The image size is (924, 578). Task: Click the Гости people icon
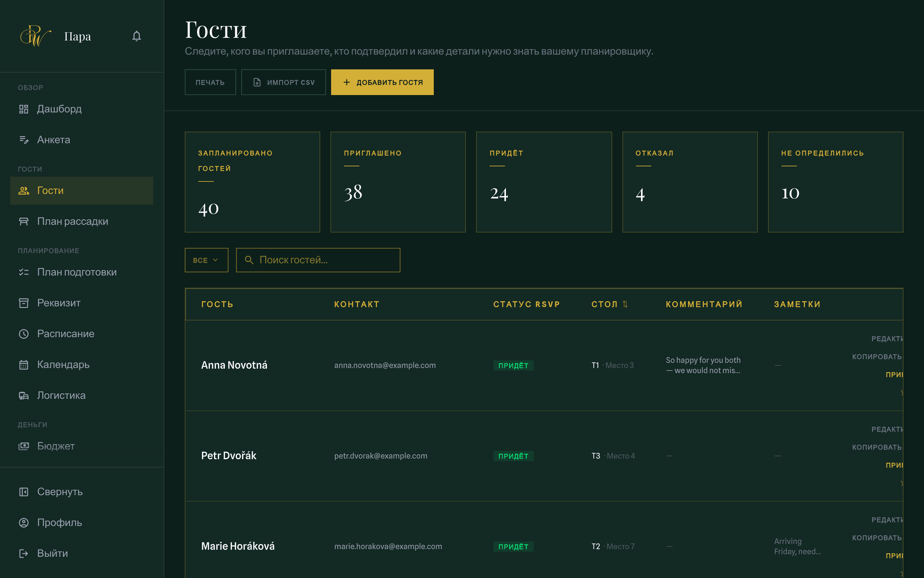click(x=24, y=191)
